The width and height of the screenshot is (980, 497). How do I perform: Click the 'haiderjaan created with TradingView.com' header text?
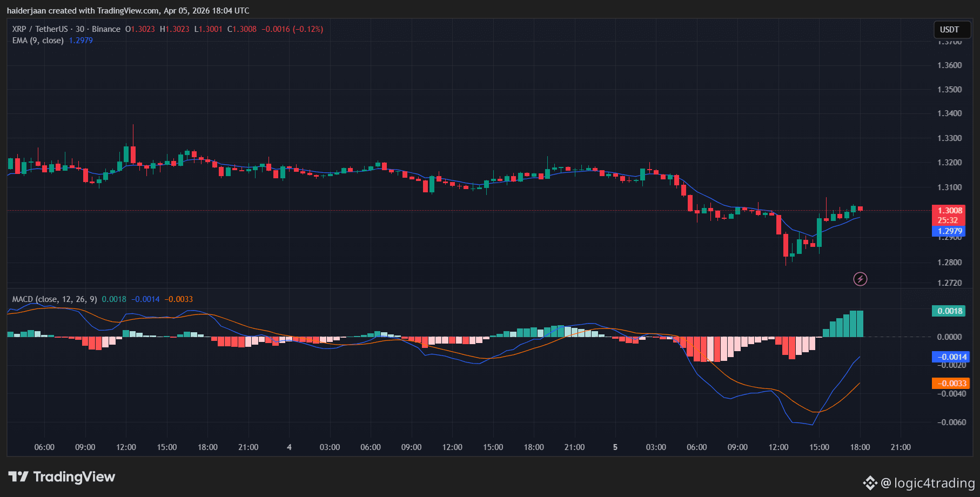(83, 11)
